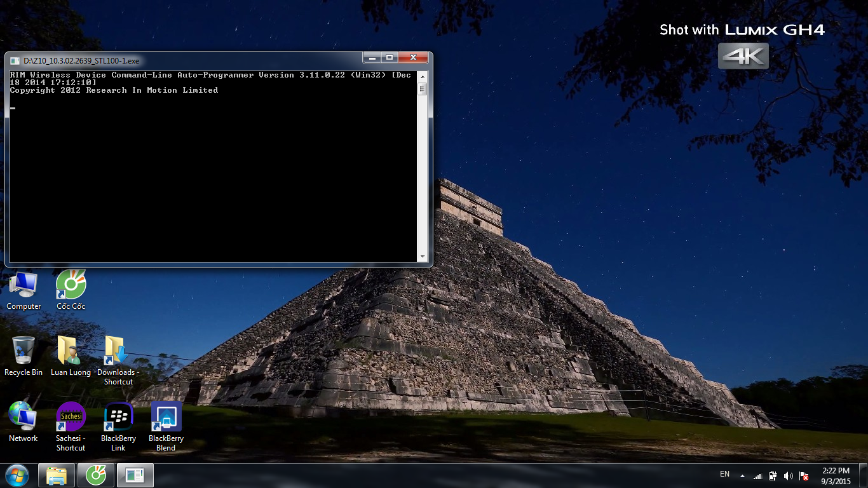Click the console scrollbar down arrow
This screenshot has width=868, height=488.
tap(423, 257)
